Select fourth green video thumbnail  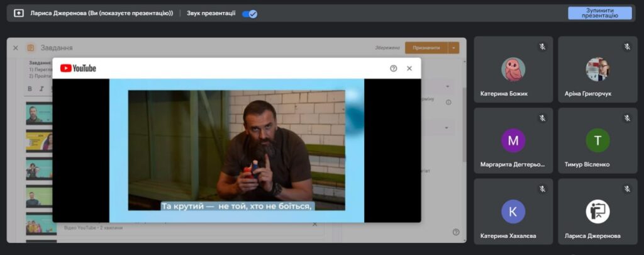pyautogui.click(x=39, y=196)
